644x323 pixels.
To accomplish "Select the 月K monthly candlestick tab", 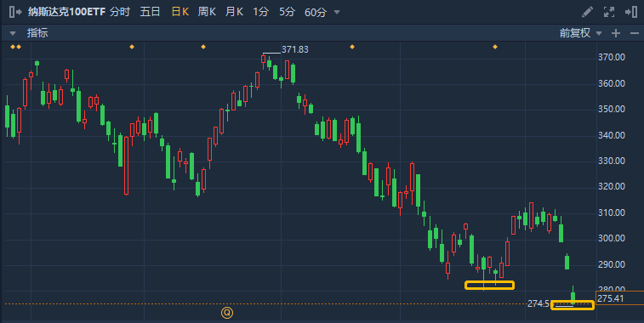I will pyautogui.click(x=234, y=12).
